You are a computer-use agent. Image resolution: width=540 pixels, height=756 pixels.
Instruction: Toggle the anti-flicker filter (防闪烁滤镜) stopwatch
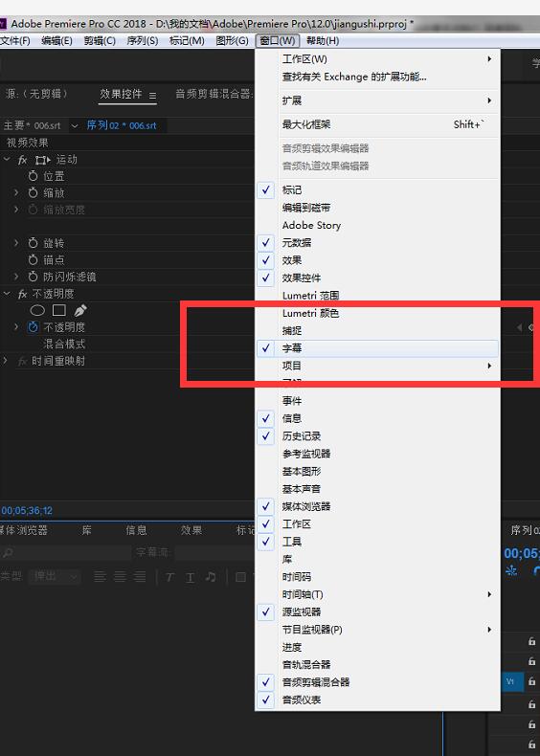33,277
